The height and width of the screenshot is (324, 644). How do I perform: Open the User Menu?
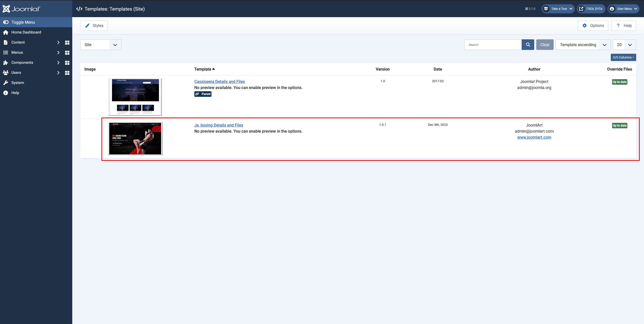click(623, 9)
